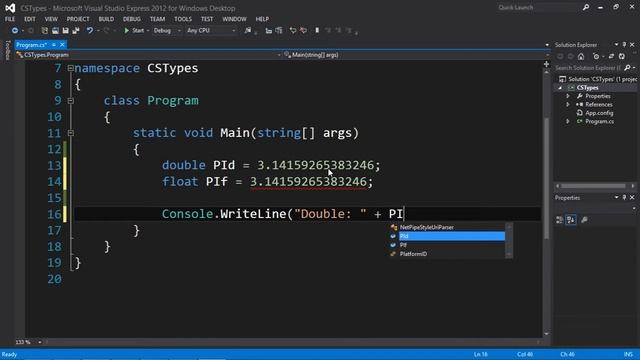Image resolution: width=640 pixels, height=360 pixels.
Task: Click the pending changes filter icon in Solution Explorer
Action: [596, 56]
